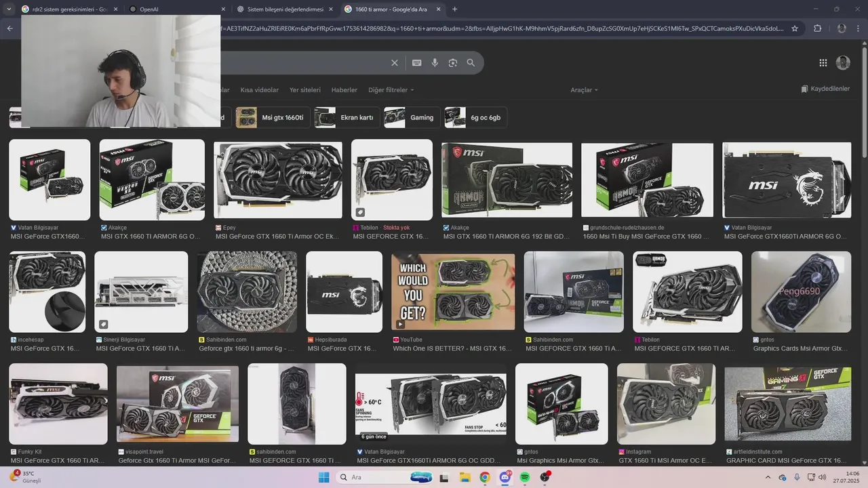Image resolution: width=868 pixels, height=488 pixels.
Task: Open the Yer siteleri search filter
Action: click(x=305, y=90)
